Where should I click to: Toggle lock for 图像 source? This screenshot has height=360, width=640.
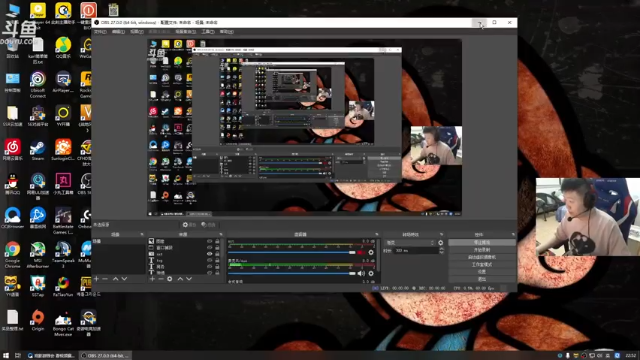(218, 241)
